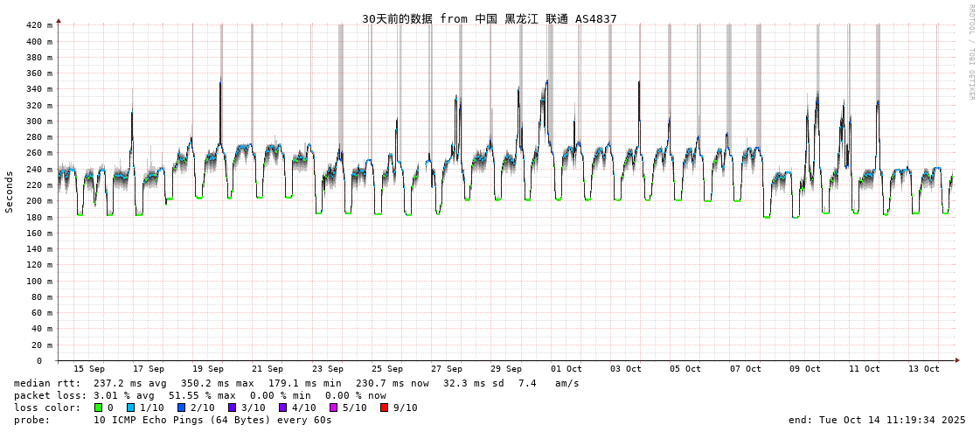980x432 pixels.
Task: Click the RRDTOOL / TOBI OETIKER watermark
Action: point(970,52)
